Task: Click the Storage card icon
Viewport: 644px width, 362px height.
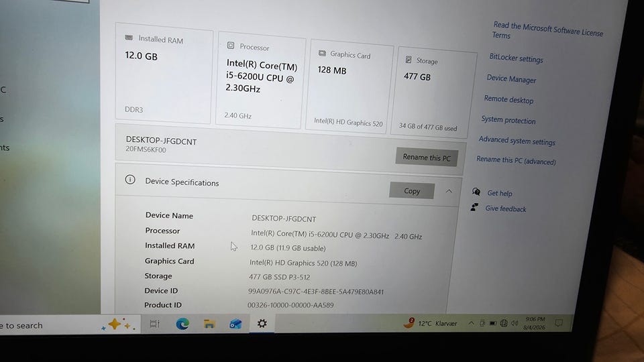Action: (x=409, y=60)
